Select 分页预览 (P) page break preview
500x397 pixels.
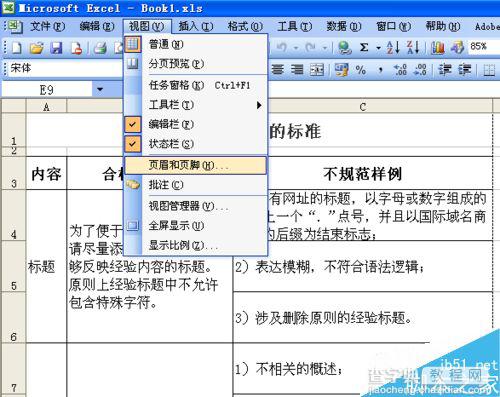click(196, 64)
